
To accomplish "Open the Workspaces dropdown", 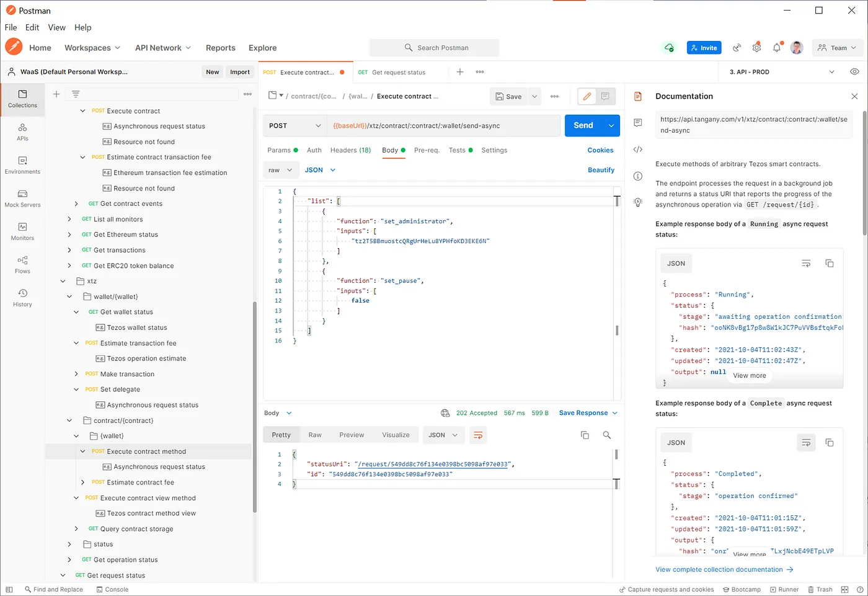I will [92, 48].
